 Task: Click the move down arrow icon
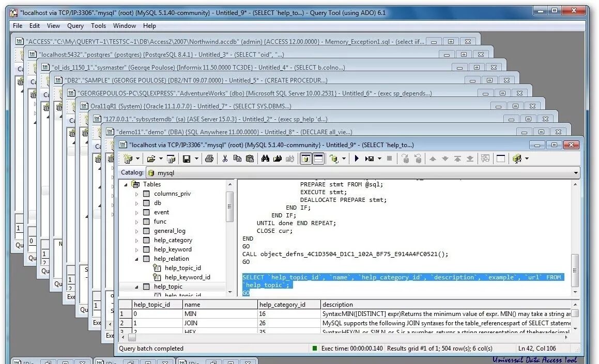[x=445, y=159]
